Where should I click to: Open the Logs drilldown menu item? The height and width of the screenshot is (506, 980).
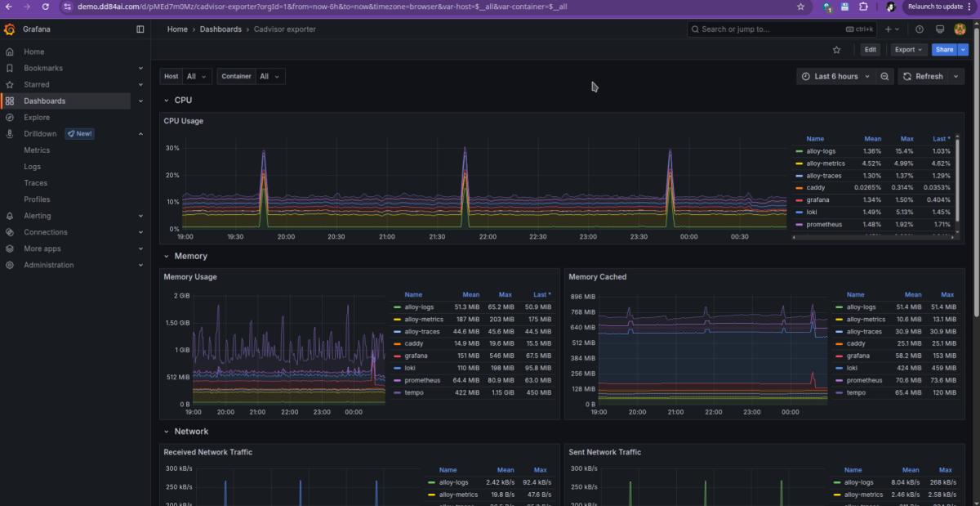32,167
